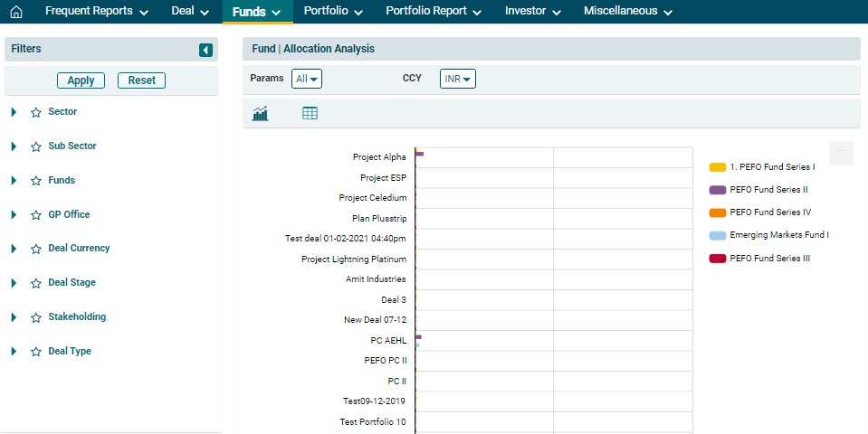The height and width of the screenshot is (434, 868).
Task: Toggle star beside Deal Currency filter
Action: tap(36, 249)
